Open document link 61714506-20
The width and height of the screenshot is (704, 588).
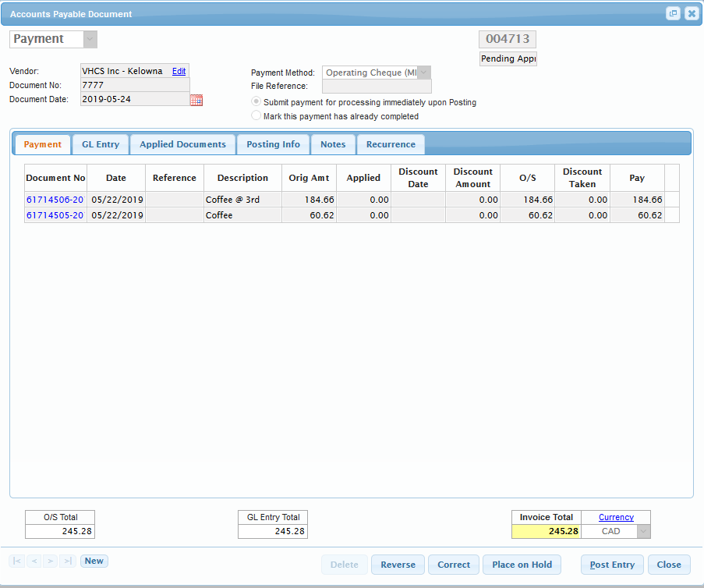pos(55,200)
